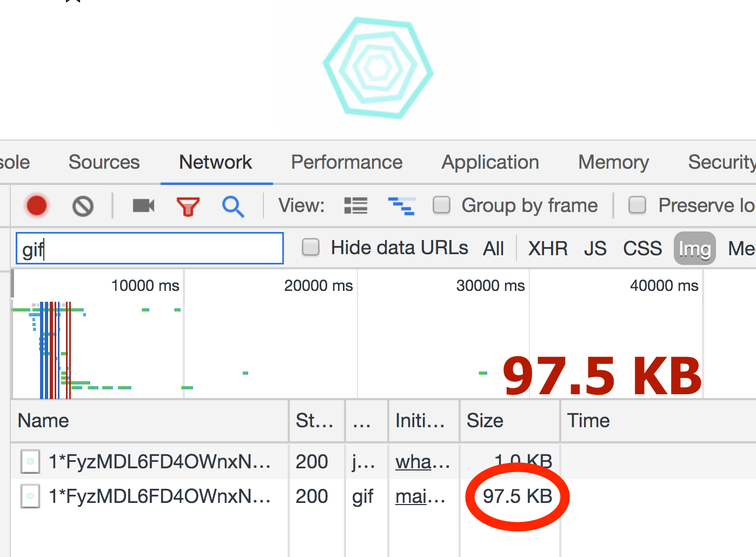Open the 'mai…' initiator link
This screenshot has width=756, height=557.
coord(420,496)
